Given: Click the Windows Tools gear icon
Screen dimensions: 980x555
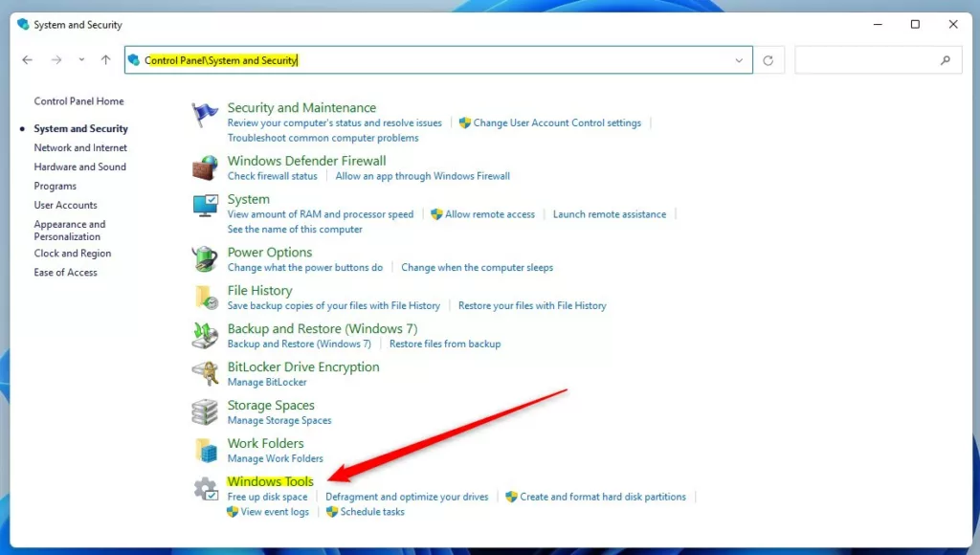Looking at the screenshot, I should [206, 489].
